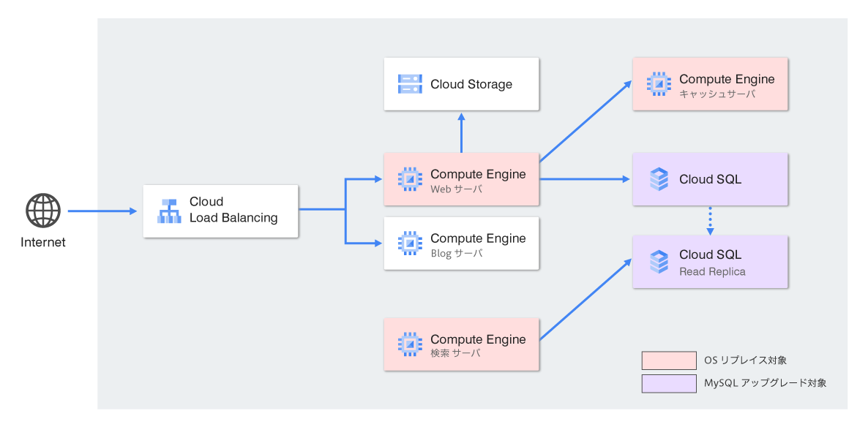Click the Cloud Load Balancing icon
This screenshot has height=427, width=868.
[169, 211]
